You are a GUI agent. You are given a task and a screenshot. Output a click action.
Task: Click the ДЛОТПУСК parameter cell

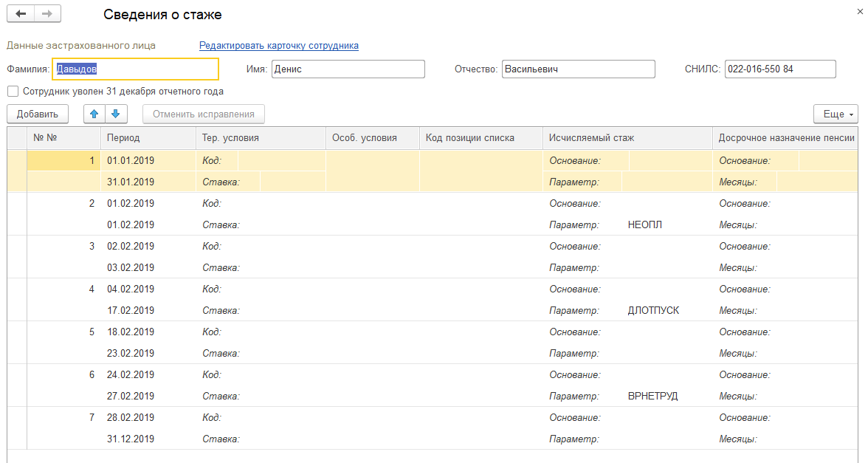pos(653,310)
